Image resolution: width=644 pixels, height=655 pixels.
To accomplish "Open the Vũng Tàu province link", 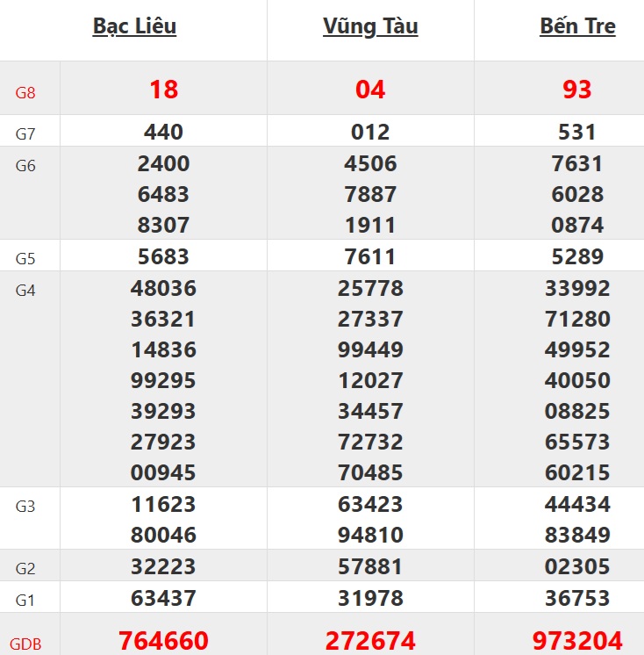I will [x=370, y=26].
